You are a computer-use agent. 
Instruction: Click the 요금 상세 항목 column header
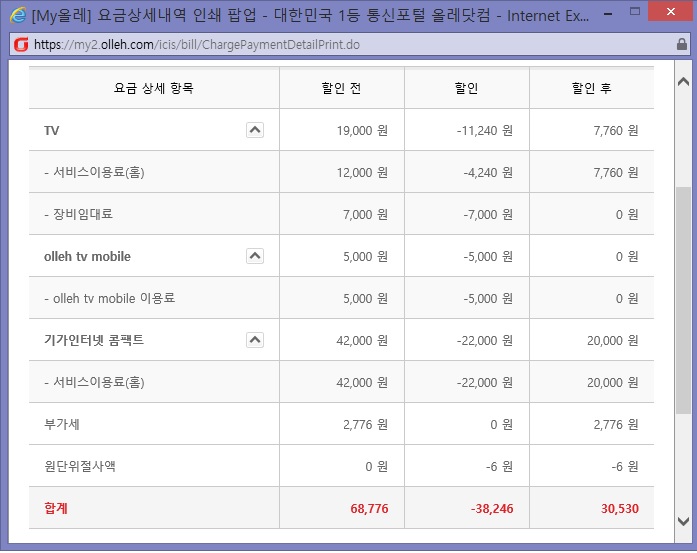pyautogui.click(x=154, y=88)
